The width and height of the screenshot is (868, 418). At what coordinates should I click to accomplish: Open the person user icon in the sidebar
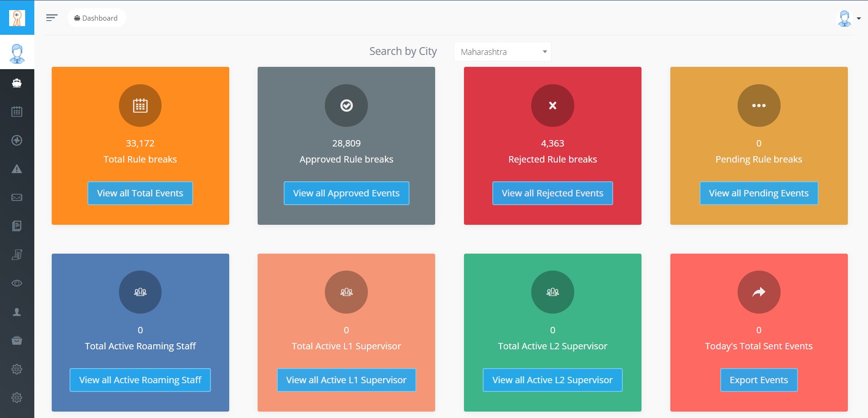coord(17,312)
